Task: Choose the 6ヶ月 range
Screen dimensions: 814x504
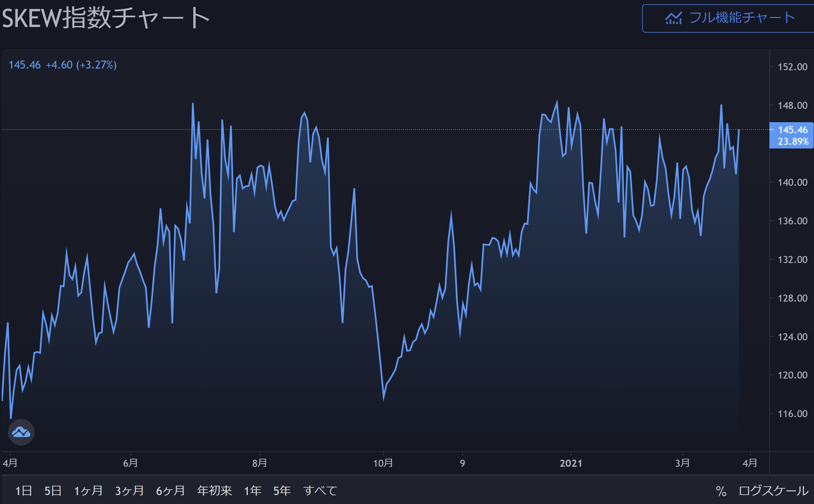Action: pos(171,491)
